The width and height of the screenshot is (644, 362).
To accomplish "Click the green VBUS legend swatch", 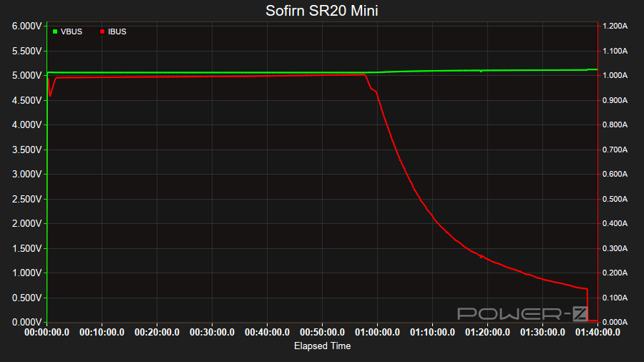I will pos(55,31).
